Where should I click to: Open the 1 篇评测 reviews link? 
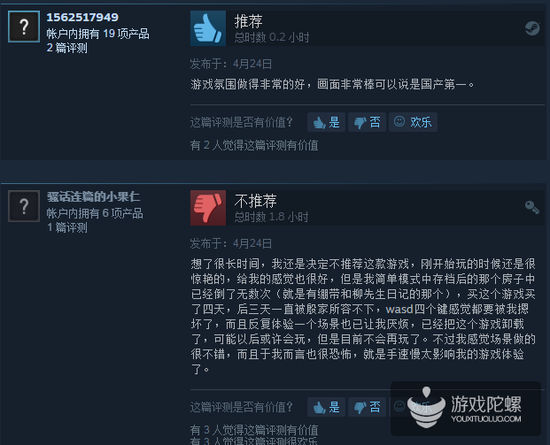coord(67,228)
